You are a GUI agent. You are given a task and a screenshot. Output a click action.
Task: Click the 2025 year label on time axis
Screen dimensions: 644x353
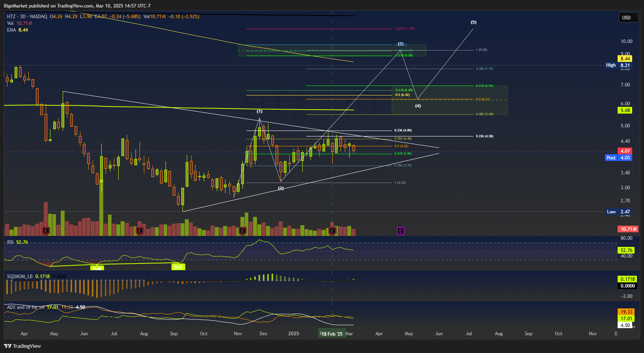pos(294,334)
